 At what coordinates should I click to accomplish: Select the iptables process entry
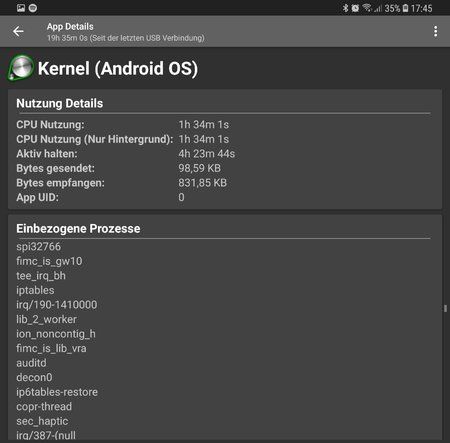pos(35,290)
